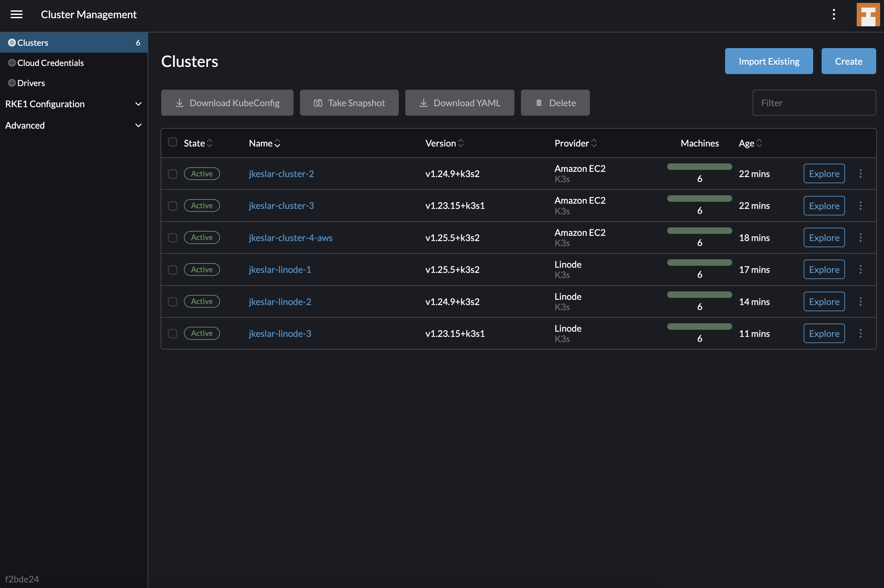Image resolution: width=884 pixels, height=588 pixels.
Task: Sort the table by State column
Action: [198, 143]
